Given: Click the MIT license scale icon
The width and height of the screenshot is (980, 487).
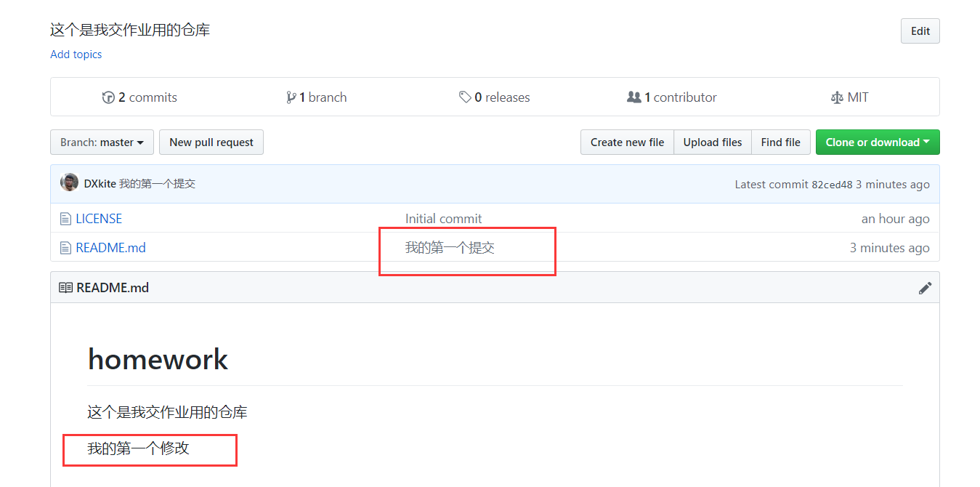Looking at the screenshot, I should 836,97.
